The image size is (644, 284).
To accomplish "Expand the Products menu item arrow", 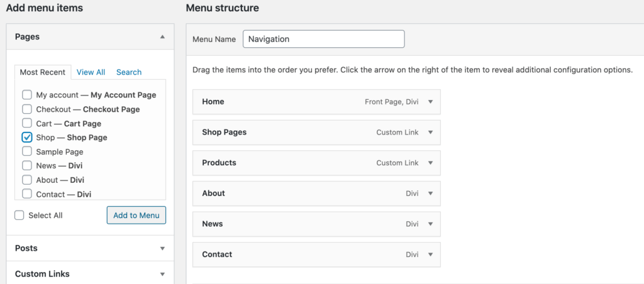I will coord(430,163).
